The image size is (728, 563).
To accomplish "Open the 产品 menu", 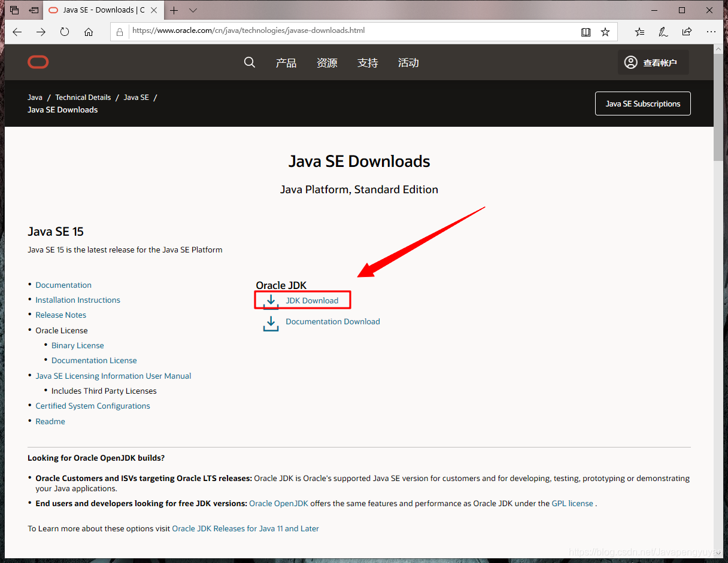I will pos(286,63).
